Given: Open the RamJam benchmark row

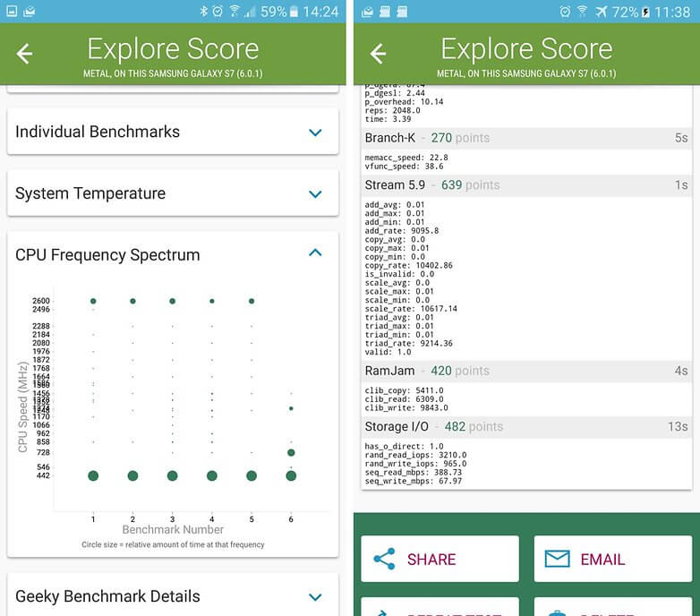Looking at the screenshot, I should pyautogui.click(x=526, y=371).
